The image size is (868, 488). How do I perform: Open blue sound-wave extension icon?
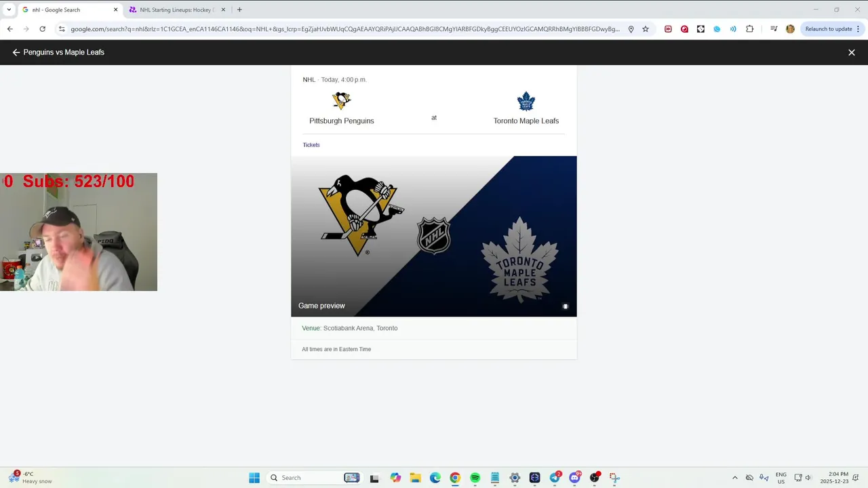(x=733, y=29)
